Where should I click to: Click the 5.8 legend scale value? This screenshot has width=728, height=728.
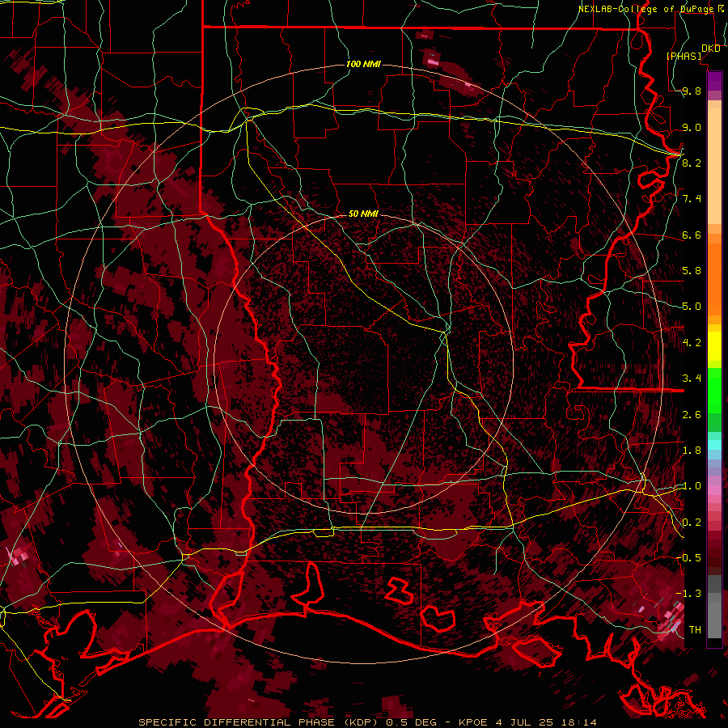(x=692, y=271)
